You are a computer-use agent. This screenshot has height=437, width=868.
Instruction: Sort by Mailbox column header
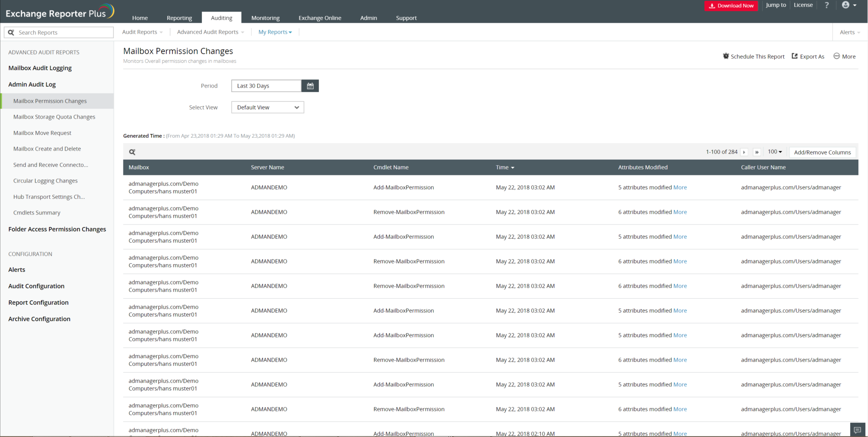(x=139, y=167)
